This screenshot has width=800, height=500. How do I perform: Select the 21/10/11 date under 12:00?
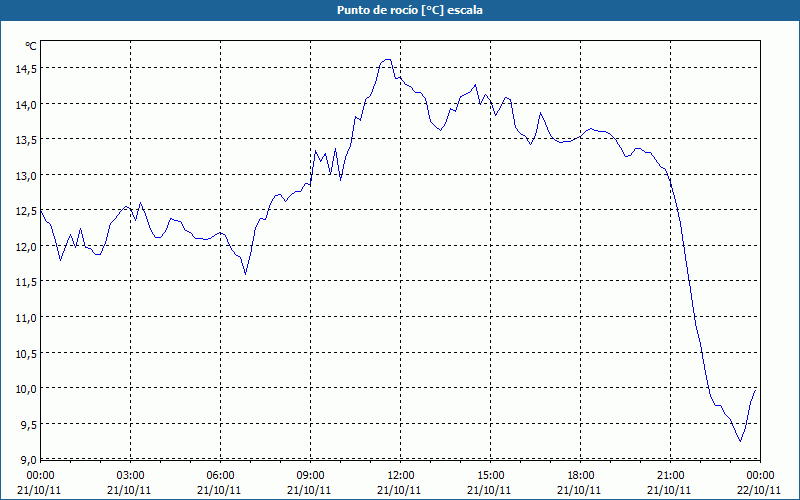point(399,490)
